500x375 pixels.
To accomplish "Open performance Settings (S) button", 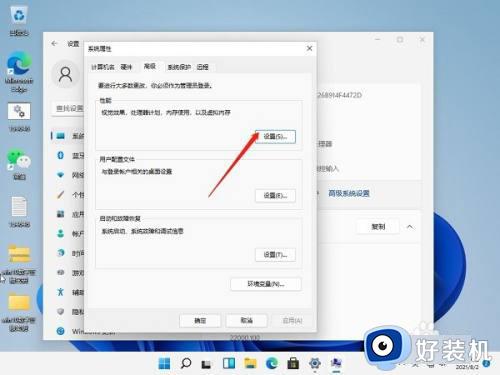I will tap(275, 137).
